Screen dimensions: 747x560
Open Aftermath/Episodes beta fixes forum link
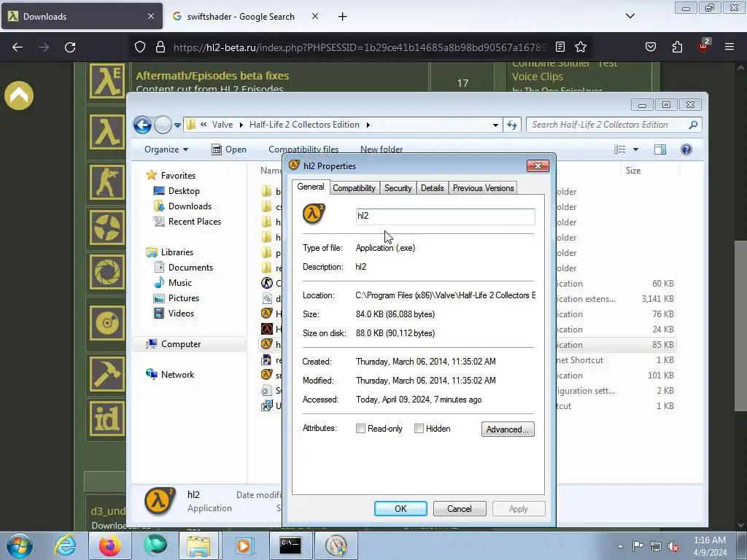click(212, 76)
